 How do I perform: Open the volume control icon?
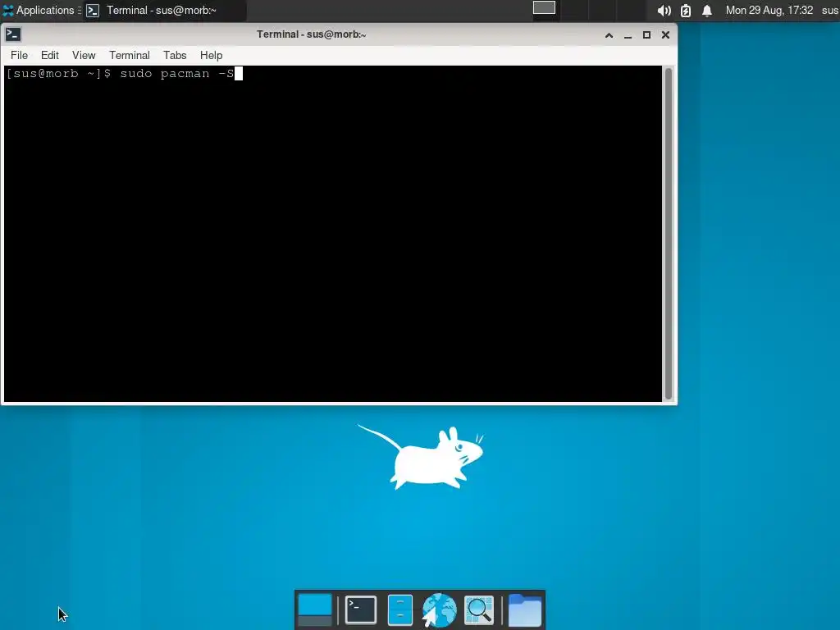pyautogui.click(x=664, y=11)
